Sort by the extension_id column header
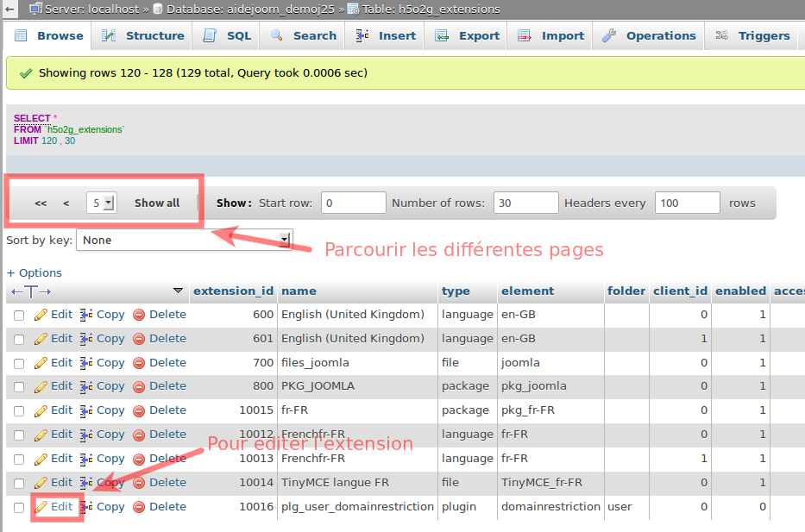Screen dimensions: 805x532 (x=233, y=291)
